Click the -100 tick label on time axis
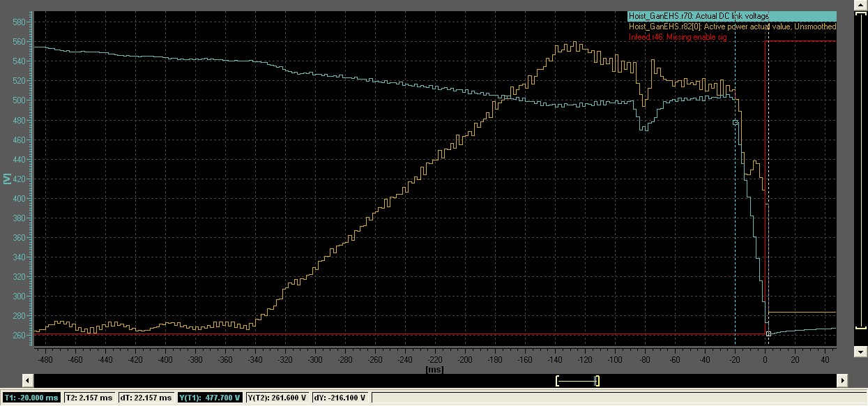 615,360
